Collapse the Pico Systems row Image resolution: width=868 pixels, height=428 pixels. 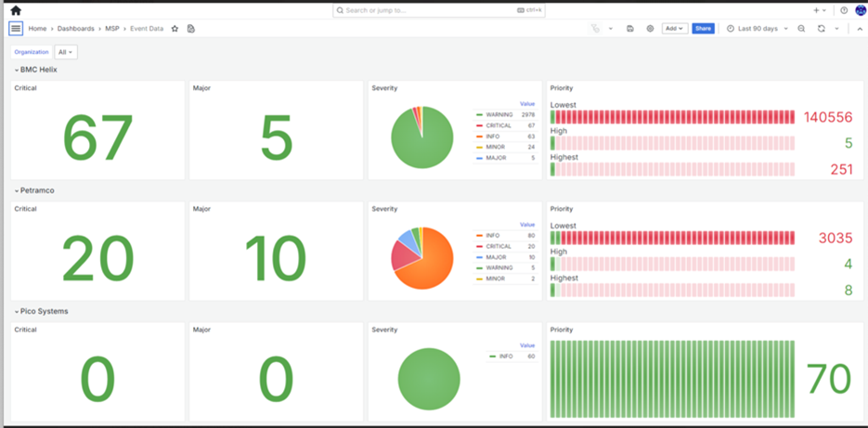(x=42, y=311)
